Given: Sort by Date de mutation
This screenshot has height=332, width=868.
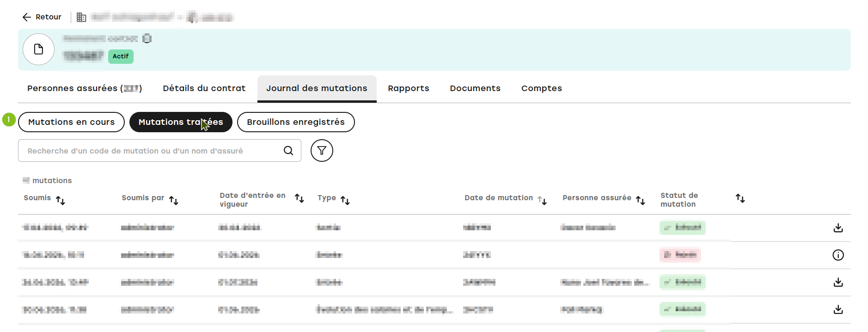Looking at the screenshot, I should click(542, 200).
